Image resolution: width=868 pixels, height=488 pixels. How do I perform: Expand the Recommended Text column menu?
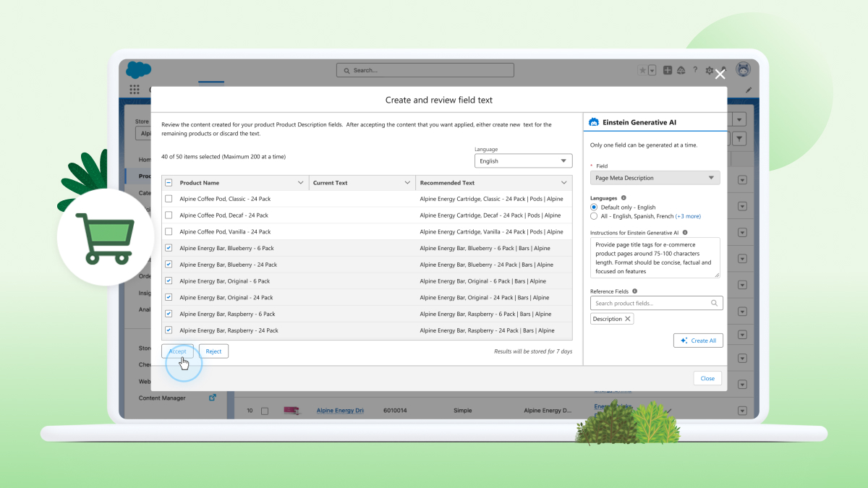pyautogui.click(x=563, y=182)
